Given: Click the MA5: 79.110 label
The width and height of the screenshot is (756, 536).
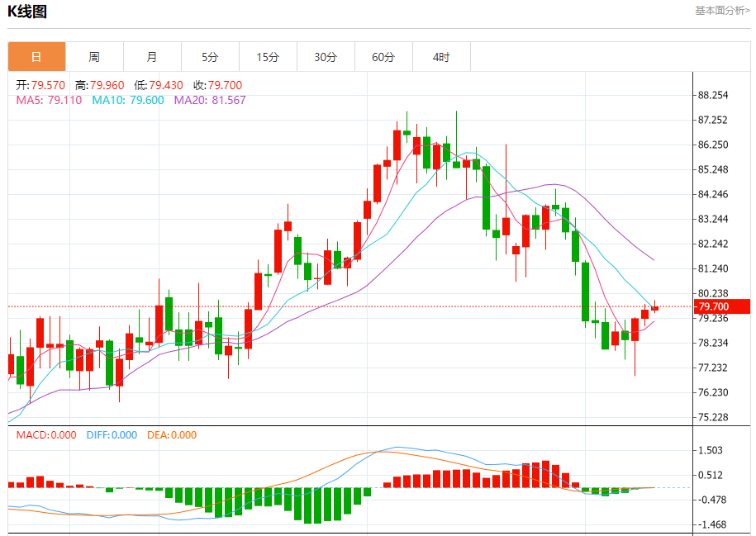Looking at the screenshot, I should click(x=50, y=100).
